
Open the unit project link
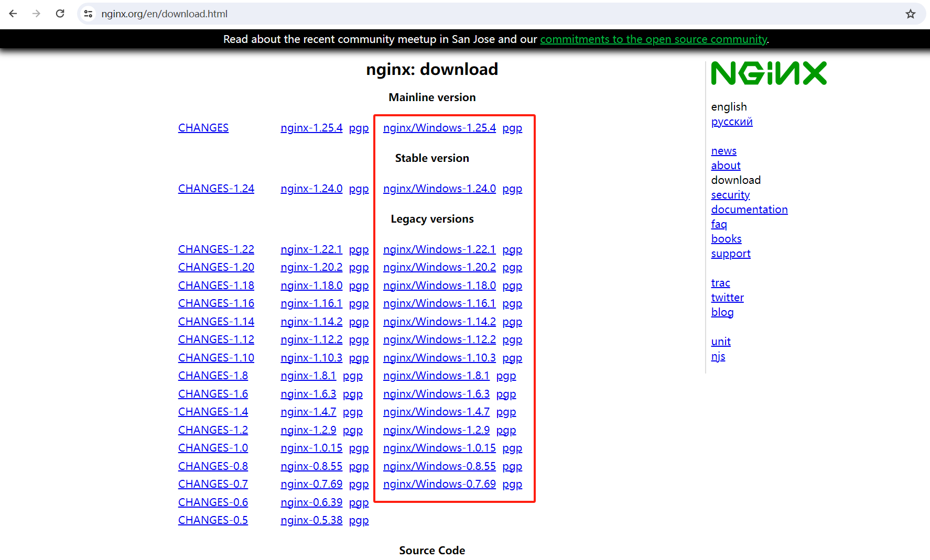pyautogui.click(x=721, y=342)
